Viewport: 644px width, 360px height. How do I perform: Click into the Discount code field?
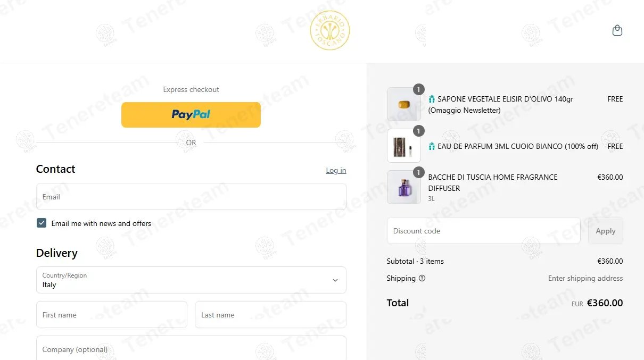[483, 231]
